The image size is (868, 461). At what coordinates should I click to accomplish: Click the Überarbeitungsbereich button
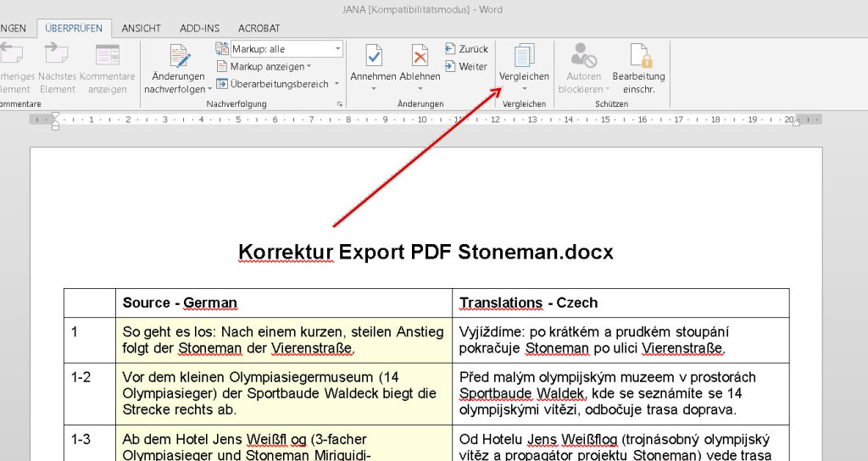[273, 84]
